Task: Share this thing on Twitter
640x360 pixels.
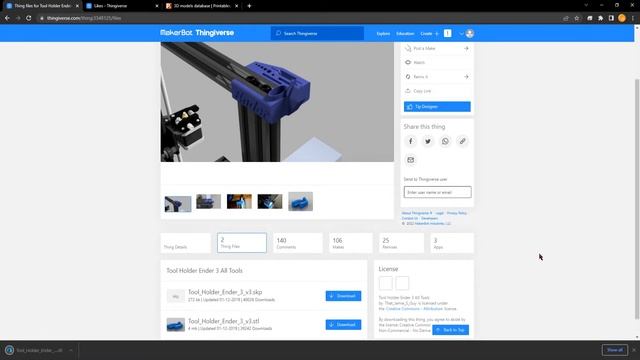Action: pos(428,141)
